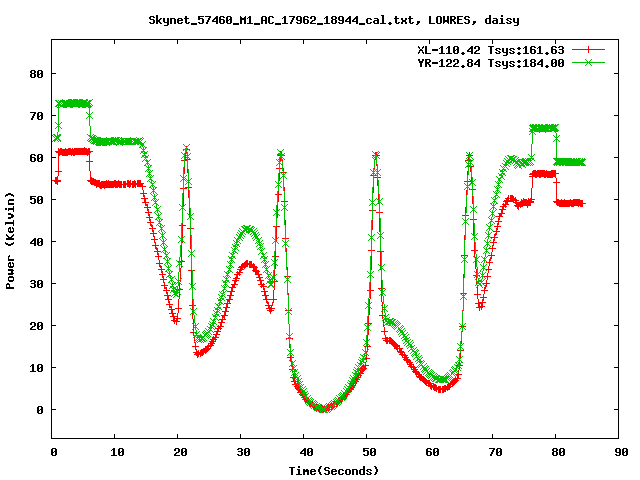This screenshot has height=480, width=640.
Task: Click the red plateau at 61 Kelvin
Action: click(74, 151)
